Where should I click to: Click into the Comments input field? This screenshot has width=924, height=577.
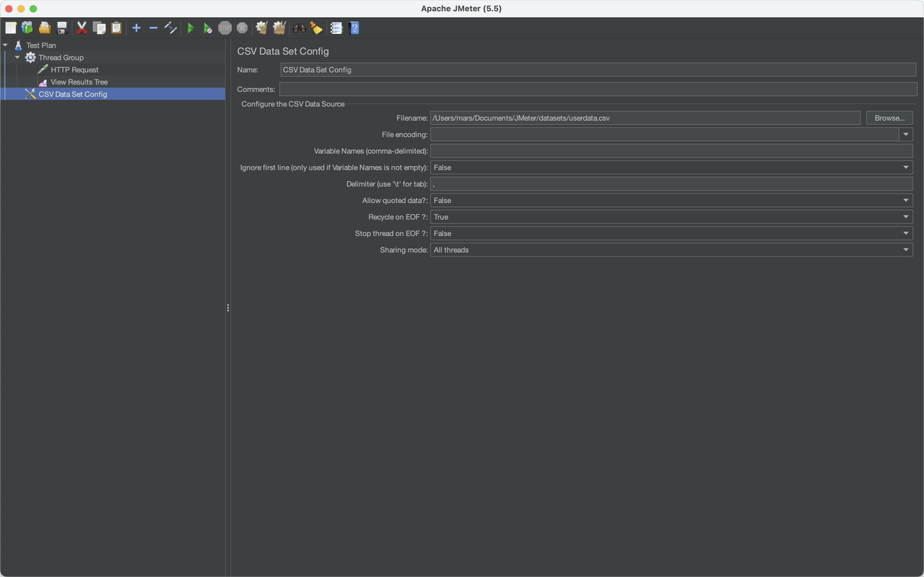point(598,90)
